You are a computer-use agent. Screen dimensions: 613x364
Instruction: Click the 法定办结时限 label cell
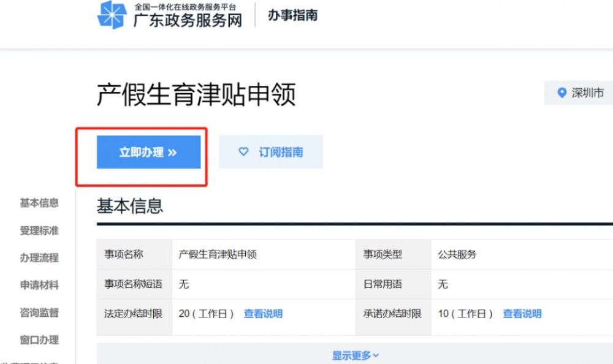pos(134,317)
